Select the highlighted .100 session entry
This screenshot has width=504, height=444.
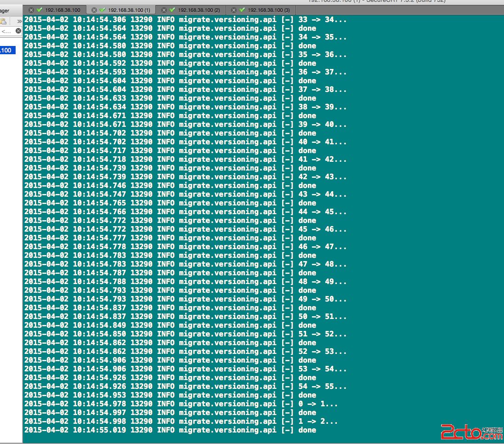[7, 50]
